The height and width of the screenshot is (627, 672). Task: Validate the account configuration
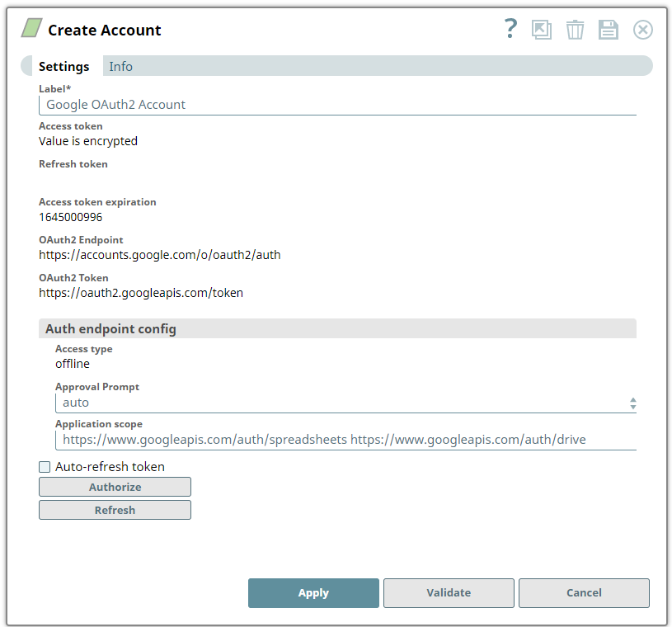pos(449,592)
